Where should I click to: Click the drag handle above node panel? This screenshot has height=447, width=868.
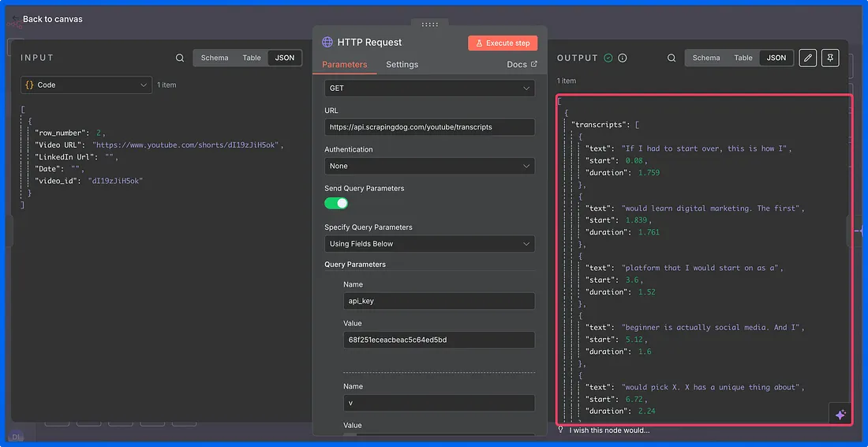[429, 24]
